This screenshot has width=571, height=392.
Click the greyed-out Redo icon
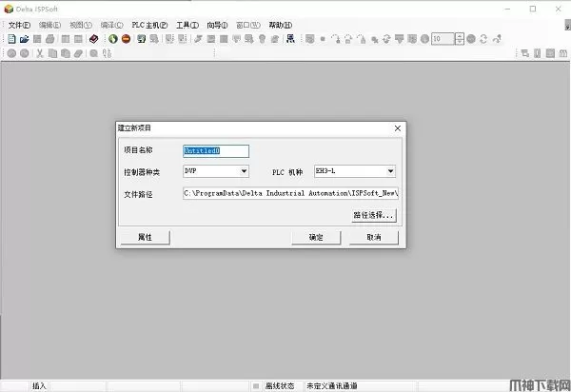[25, 53]
